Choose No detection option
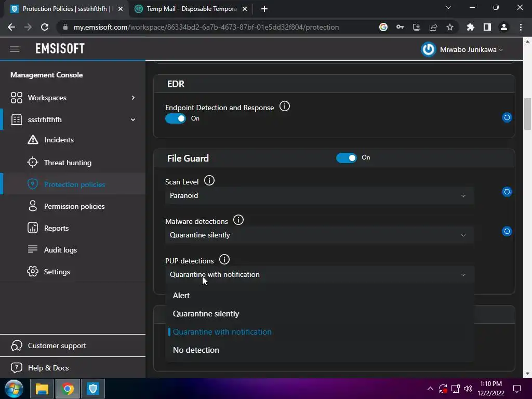Screen dimensions: 532x399 [x=320, y=350]
